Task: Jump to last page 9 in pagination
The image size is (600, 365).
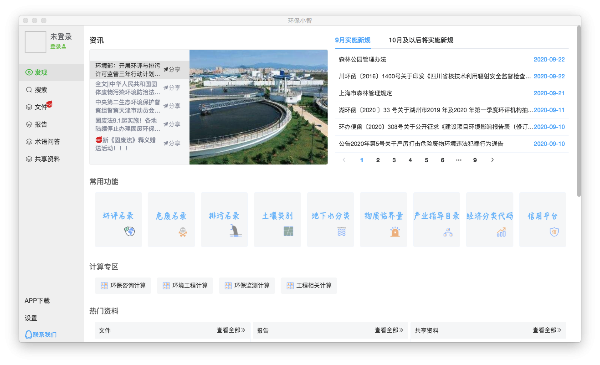Action: pyautogui.click(x=475, y=160)
